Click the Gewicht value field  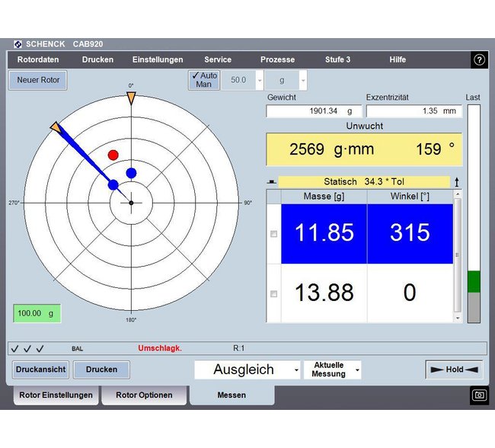click(x=314, y=111)
